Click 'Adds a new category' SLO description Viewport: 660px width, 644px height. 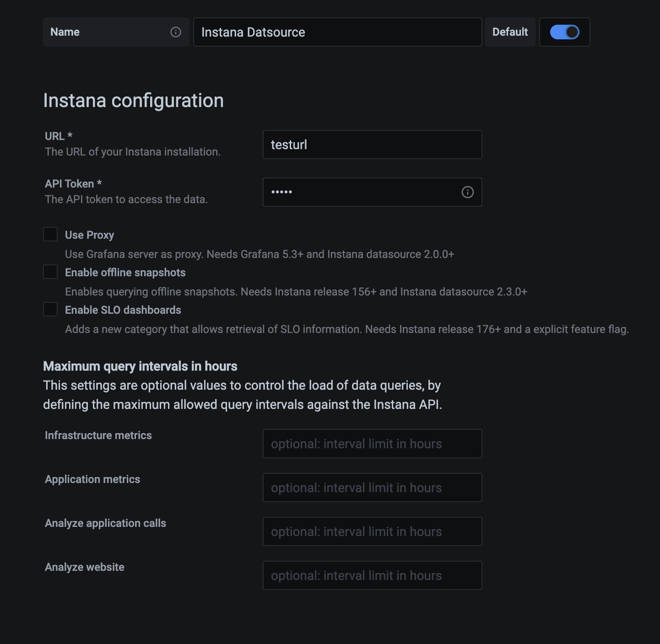[347, 329]
